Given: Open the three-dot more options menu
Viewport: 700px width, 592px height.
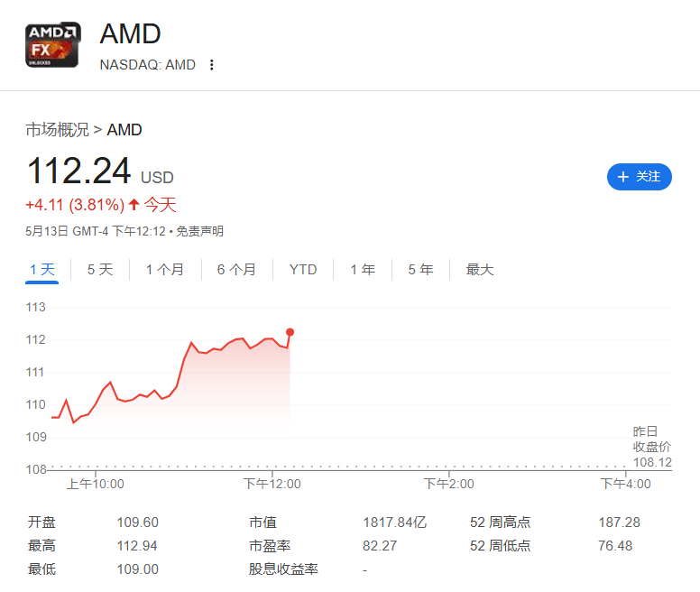Looking at the screenshot, I should coord(212,65).
